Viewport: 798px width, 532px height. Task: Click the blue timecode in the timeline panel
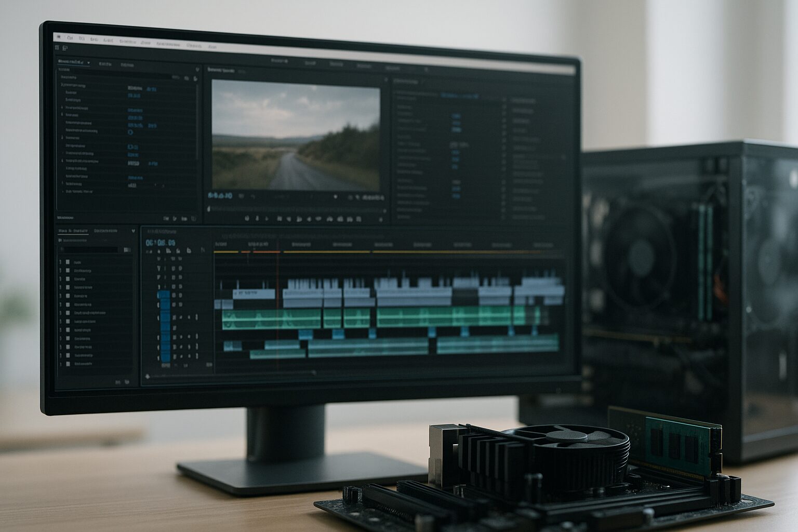[x=161, y=243]
